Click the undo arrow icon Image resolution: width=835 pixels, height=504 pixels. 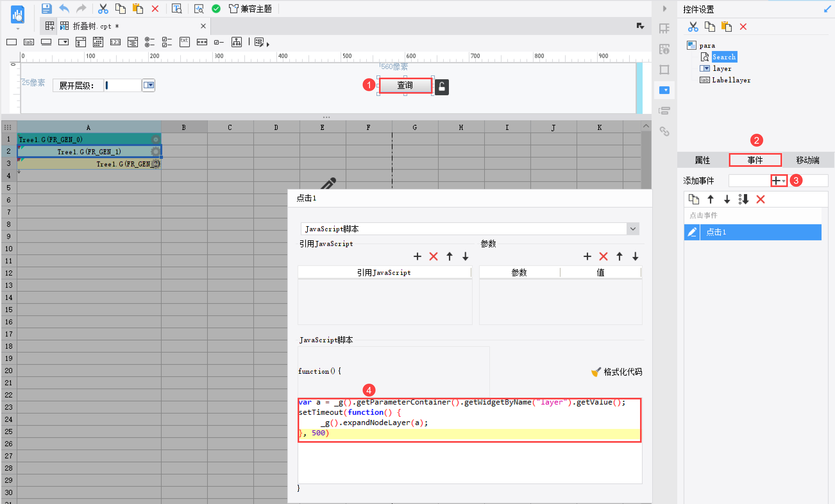point(64,8)
